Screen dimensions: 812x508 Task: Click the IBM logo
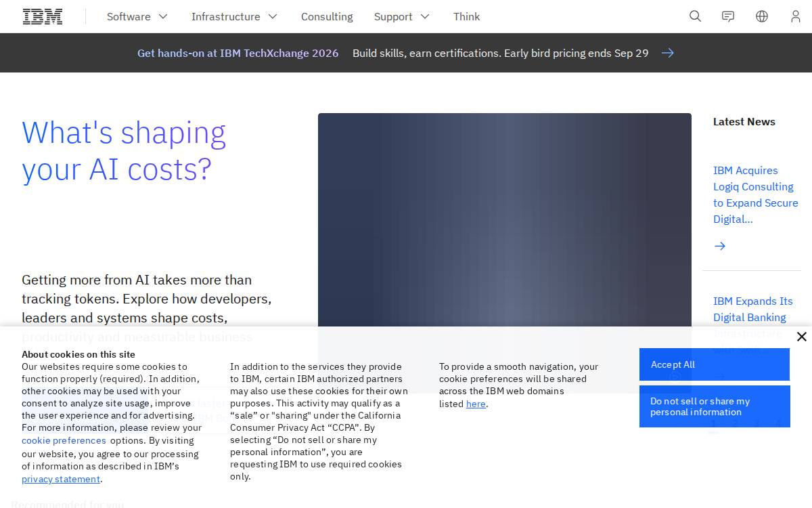[43, 16]
